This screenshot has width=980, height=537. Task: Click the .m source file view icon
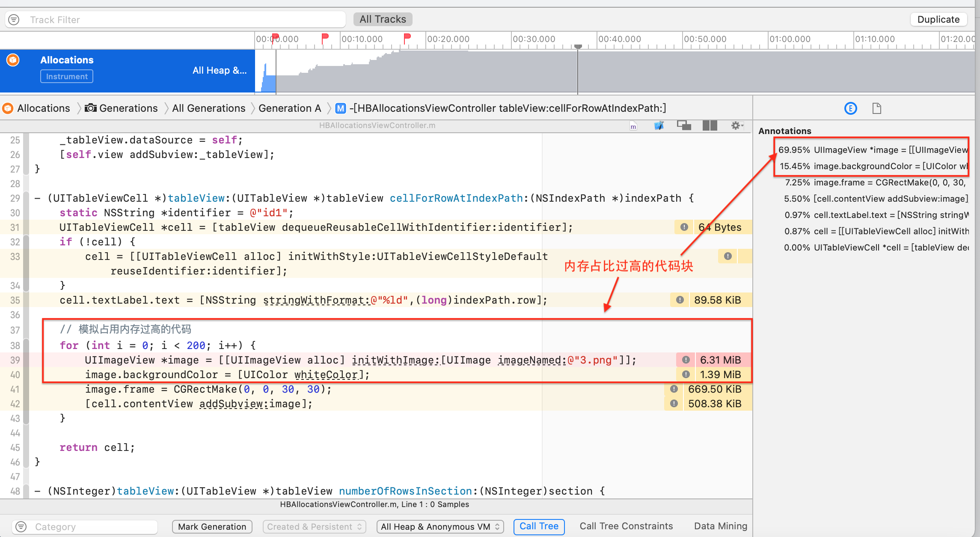[x=633, y=125]
